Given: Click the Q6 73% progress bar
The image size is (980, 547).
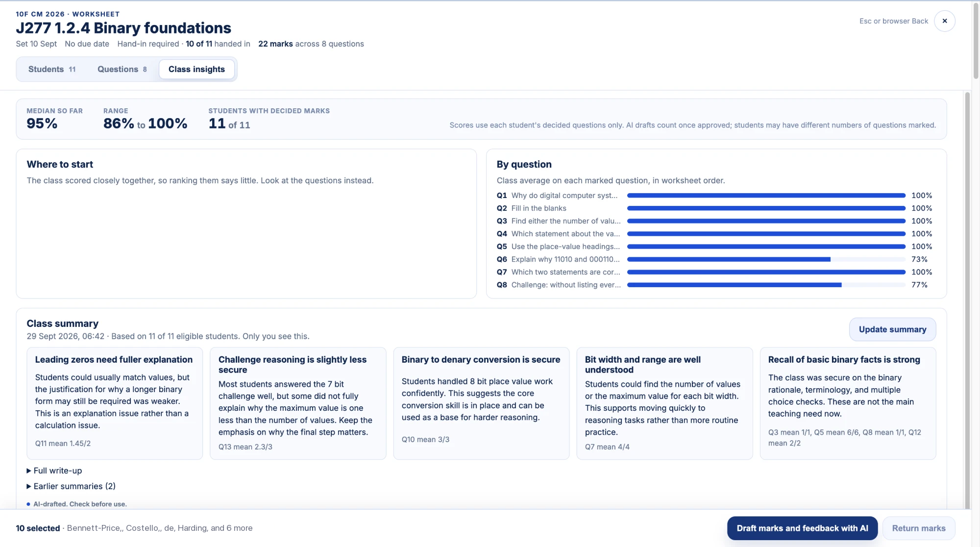Looking at the screenshot, I should 766,259.
